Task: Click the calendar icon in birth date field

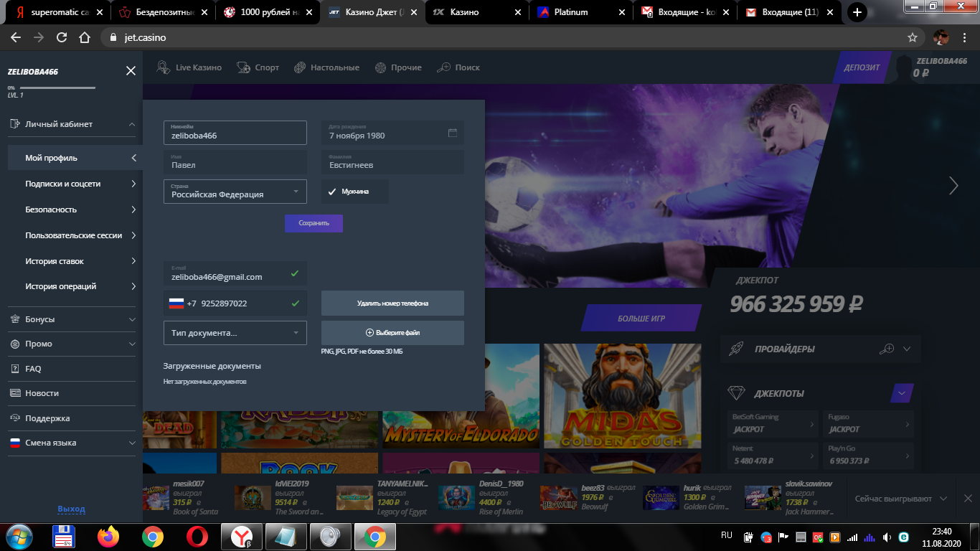Action: (453, 133)
